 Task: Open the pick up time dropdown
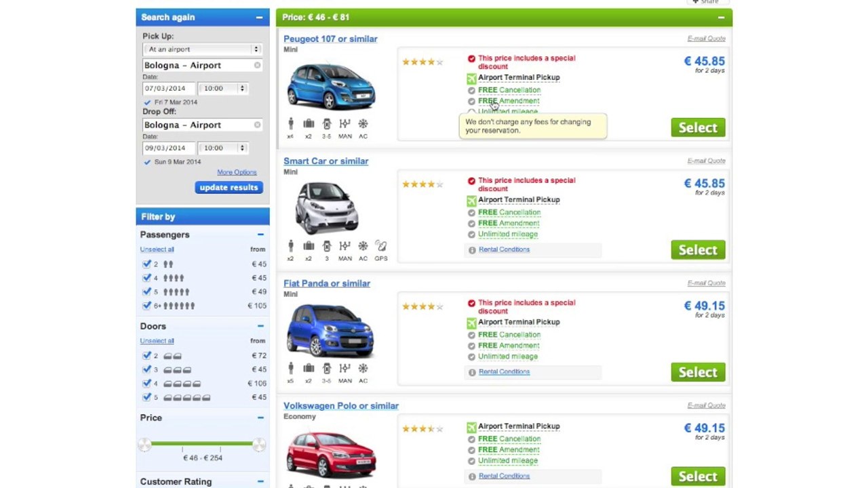(x=223, y=88)
